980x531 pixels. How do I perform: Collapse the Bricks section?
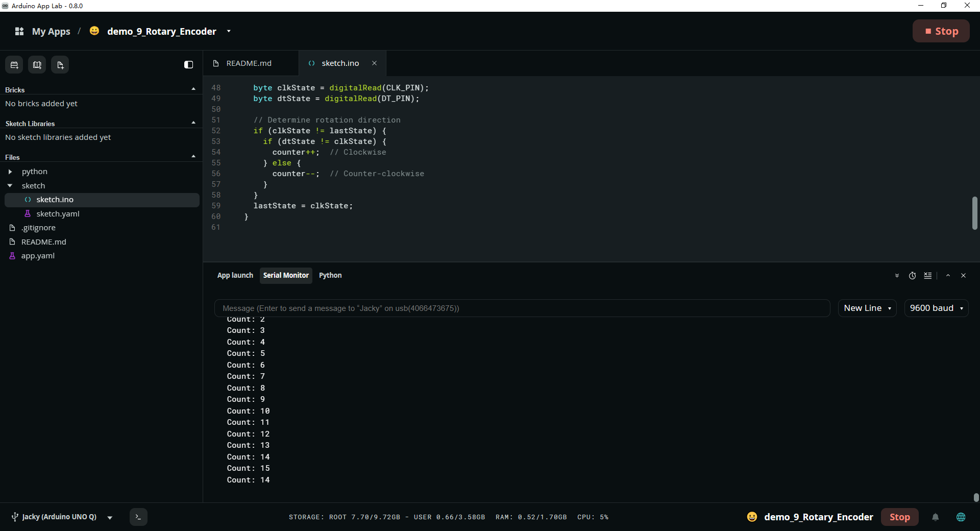[193, 89]
